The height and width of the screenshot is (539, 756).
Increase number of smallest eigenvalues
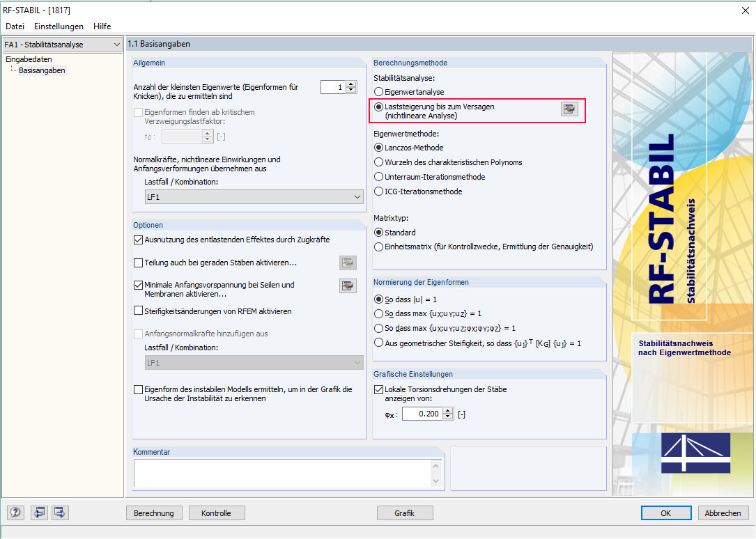pyautogui.click(x=351, y=84)
